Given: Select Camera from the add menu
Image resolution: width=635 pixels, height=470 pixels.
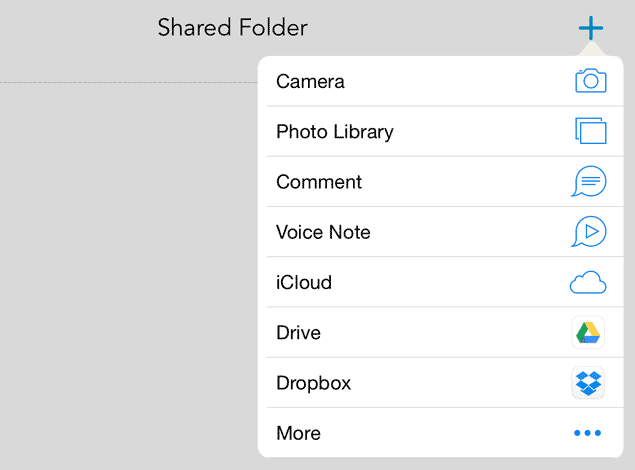Looking at the screenshot, I should (441, 81).
